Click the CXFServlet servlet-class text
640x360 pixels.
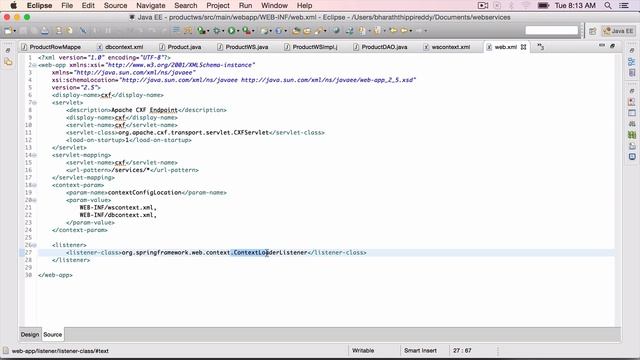click(x=193, y=133)
